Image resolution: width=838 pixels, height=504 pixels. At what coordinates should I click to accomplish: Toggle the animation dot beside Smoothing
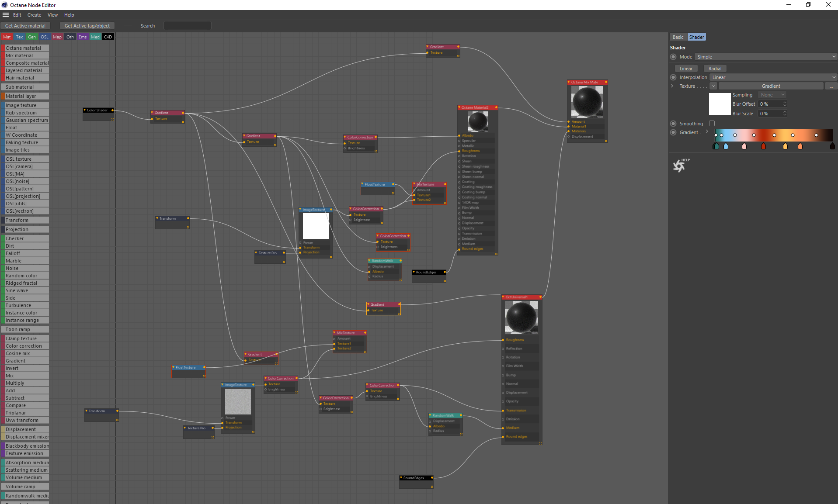(673, 124)
